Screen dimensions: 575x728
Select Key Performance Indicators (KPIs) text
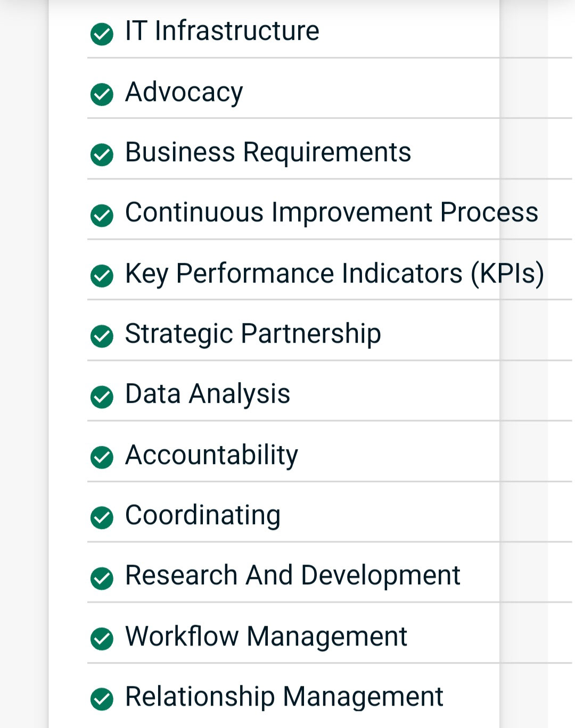tap(334, 274)
